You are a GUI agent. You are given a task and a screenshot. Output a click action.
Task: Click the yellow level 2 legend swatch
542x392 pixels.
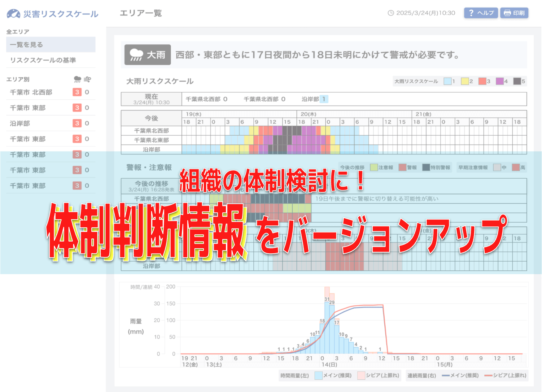coord(465,81)
